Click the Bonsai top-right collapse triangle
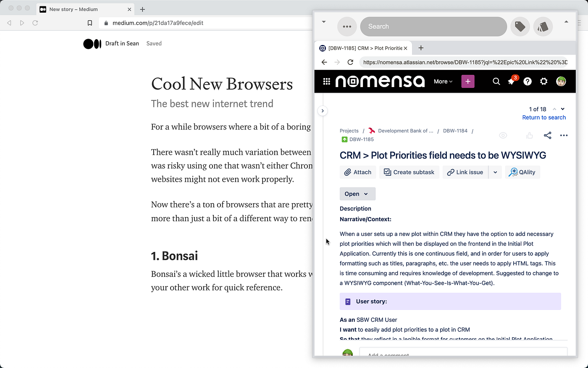The width and height of the screenshot is (588, 368). (566, 22)
